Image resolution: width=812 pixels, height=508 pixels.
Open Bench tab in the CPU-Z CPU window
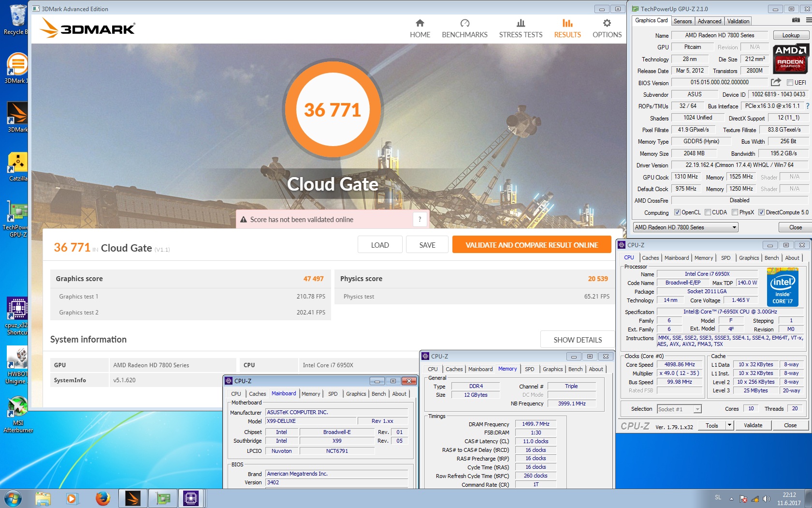[771, 258]
